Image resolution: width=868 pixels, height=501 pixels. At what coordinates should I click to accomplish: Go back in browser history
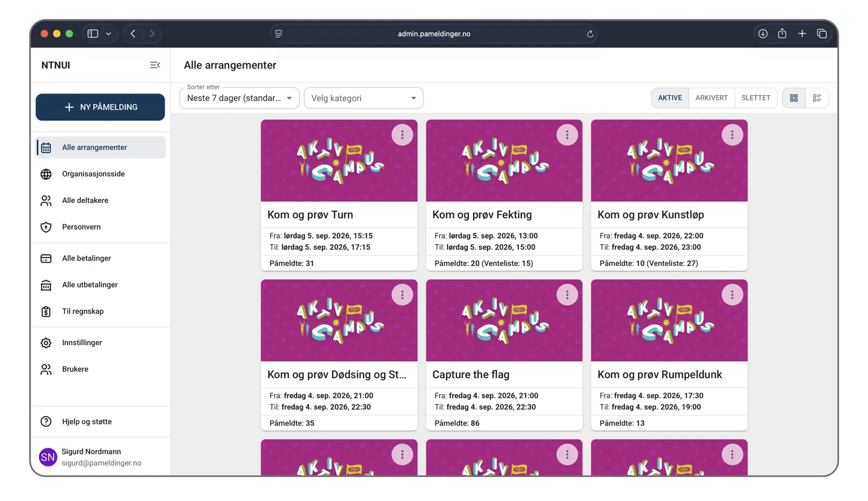[133, 34]
